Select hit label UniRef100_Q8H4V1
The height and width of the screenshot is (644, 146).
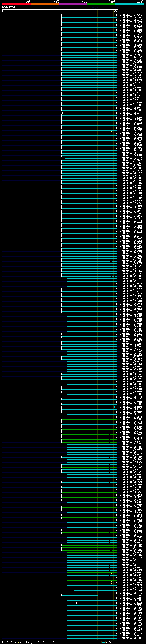point(131,93)
